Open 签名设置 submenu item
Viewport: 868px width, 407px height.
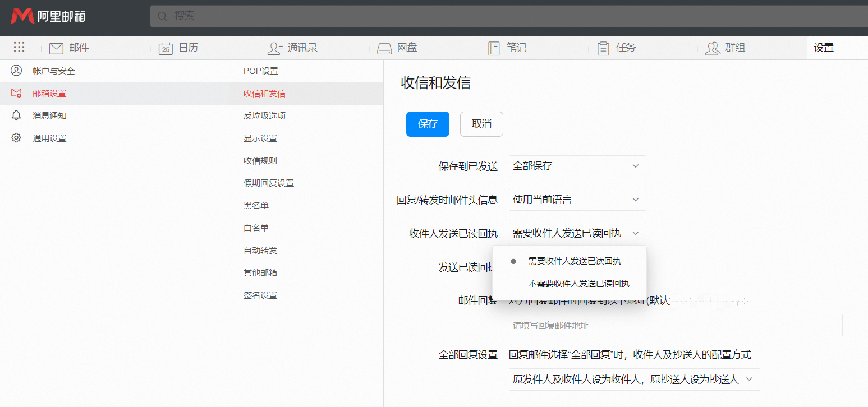[x=306, y=295]
